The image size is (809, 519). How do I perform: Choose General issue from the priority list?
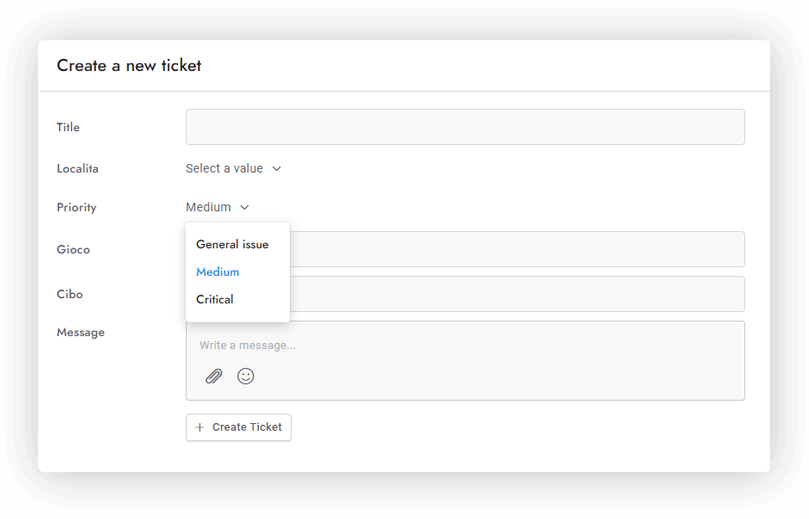232,244
